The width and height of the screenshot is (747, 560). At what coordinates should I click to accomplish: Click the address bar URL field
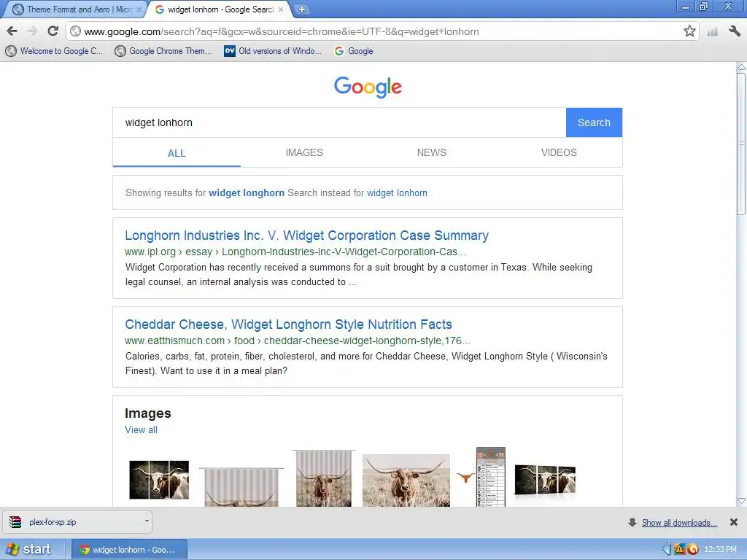coord(381,31)
